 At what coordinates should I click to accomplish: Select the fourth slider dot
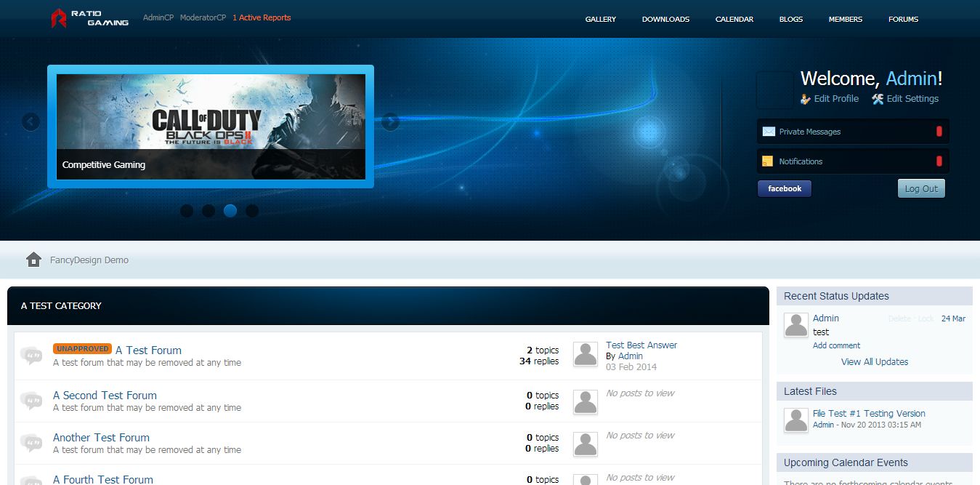(x=252, y=211)
